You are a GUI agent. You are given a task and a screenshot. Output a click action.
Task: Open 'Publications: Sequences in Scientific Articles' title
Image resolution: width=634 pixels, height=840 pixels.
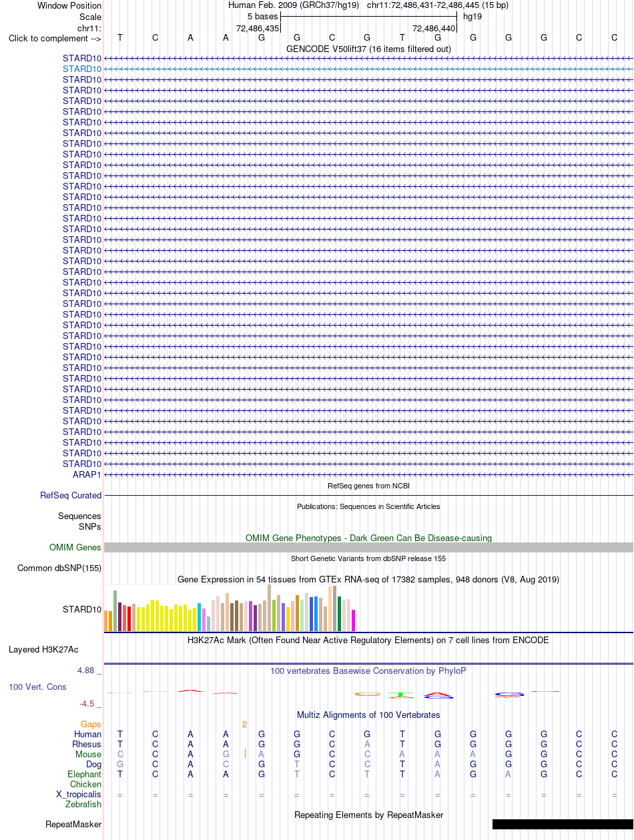pos(368,506)
